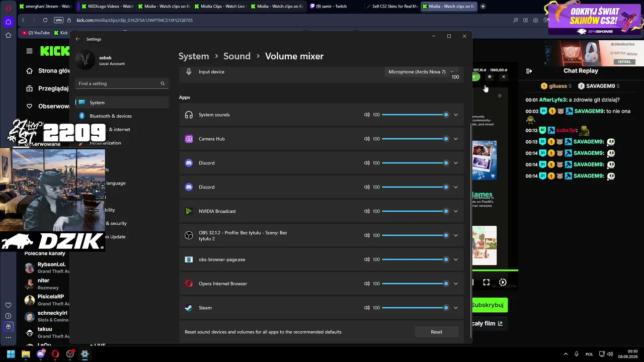Mute NVIDIA Broadcast via its speaker icon
Image resolution: width=644 pixels, height=362 pixels.
click(x=367, y=211)
